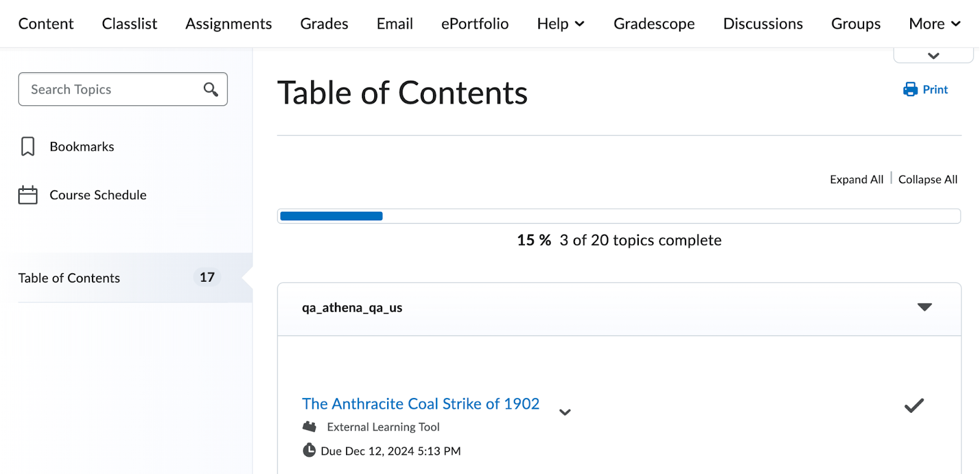Image resolution: width=980 pixels, height=474 pixels.
Task: Open The Anthracite Coal Strike of 1902
Action: [x=420, y=404]
